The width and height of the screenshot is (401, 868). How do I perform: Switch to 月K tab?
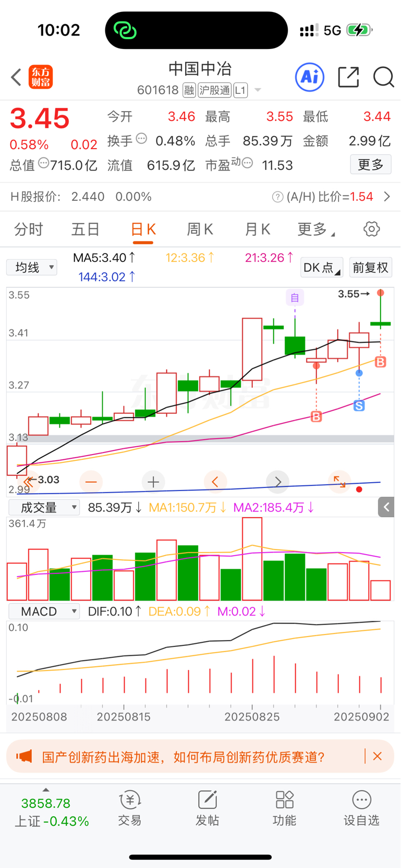click(257, 229)
